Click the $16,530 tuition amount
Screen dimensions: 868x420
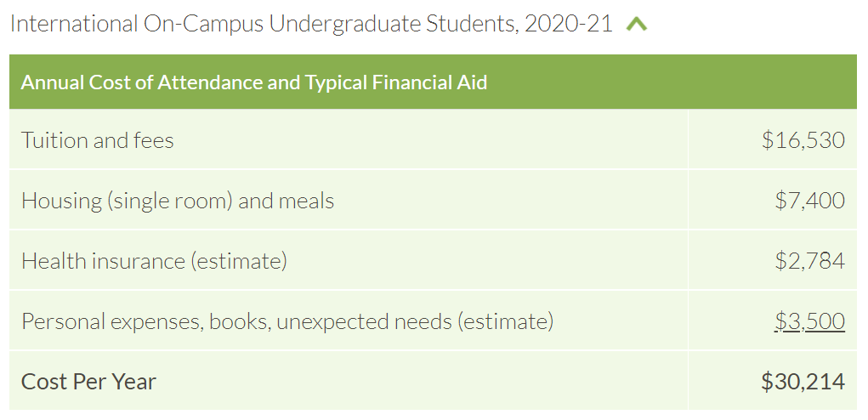pyautogui.click(x=803, y=140)
